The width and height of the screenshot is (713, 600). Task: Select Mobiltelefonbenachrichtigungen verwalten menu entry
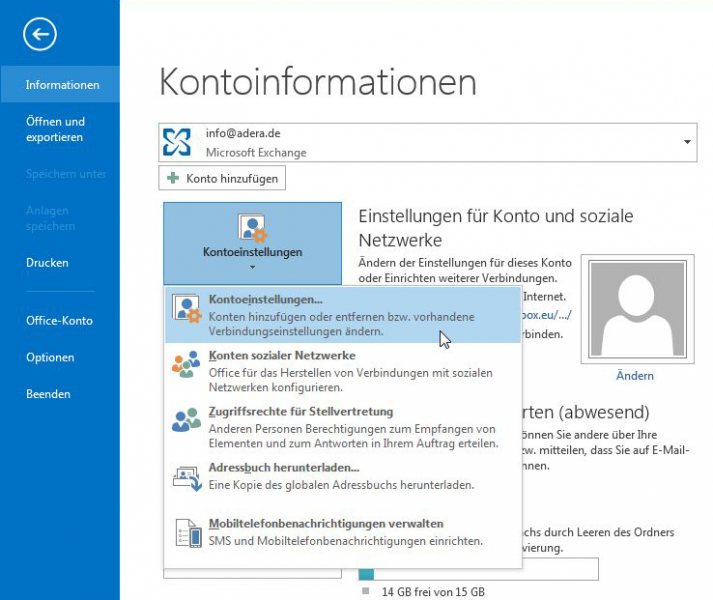coord(342,532)
